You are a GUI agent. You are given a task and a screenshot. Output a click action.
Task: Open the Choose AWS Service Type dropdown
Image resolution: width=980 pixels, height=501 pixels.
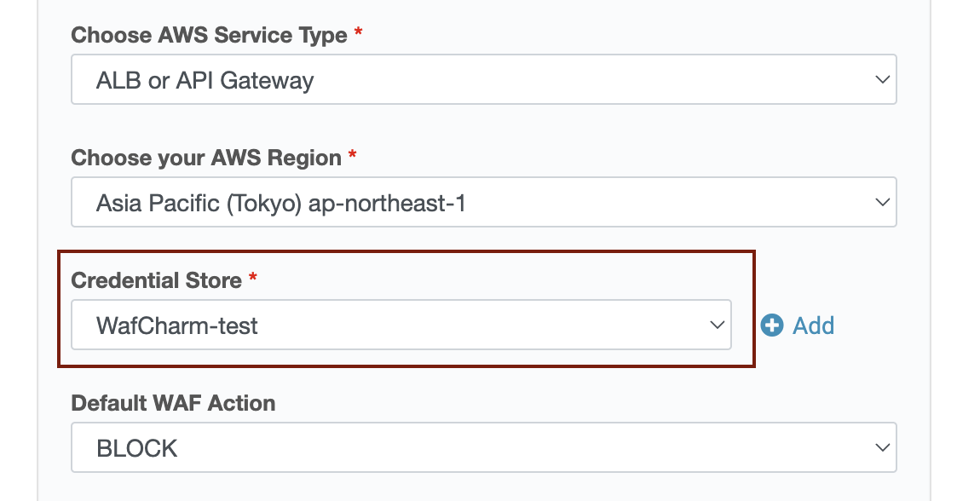pyautogui.click(x=484, y=79)
